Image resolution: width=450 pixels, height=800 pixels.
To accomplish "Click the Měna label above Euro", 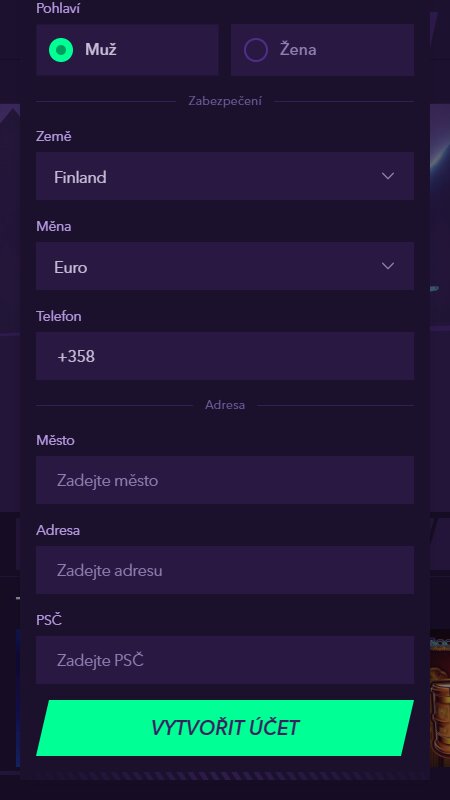I will point(54,227).
